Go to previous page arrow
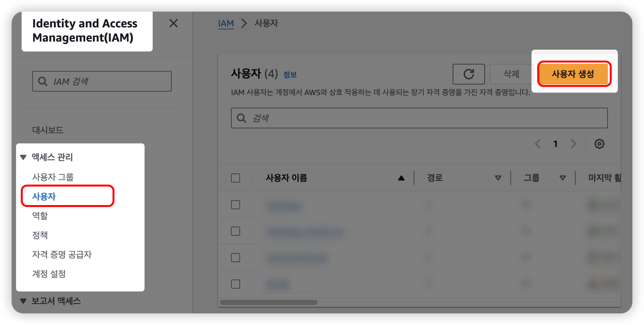644x325 pixels. coord(538,144)
